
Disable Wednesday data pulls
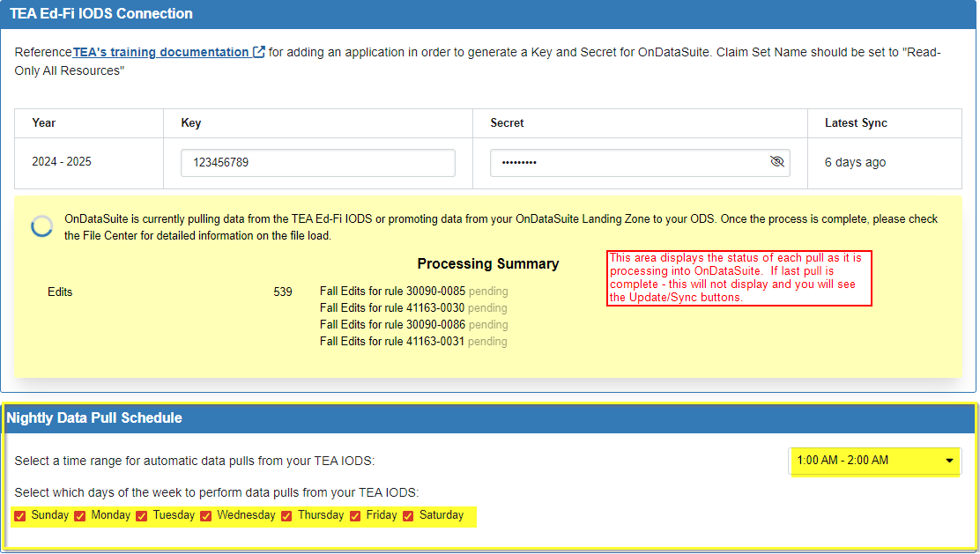point(204,515)
